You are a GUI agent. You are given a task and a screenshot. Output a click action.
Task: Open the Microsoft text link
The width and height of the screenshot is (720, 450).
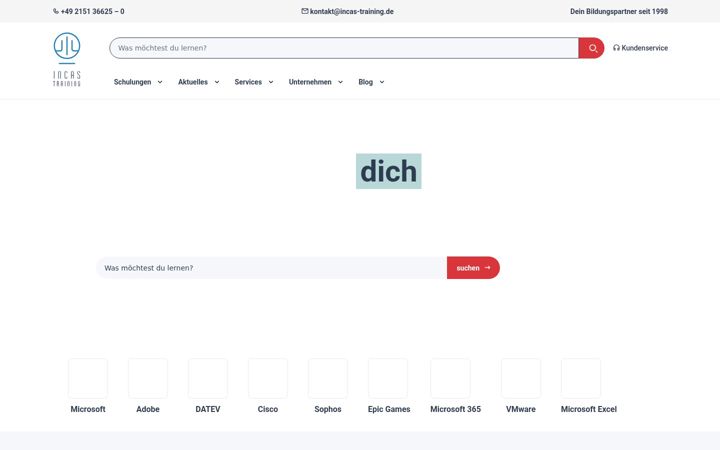pyautogui.click(x=88, y=409)
